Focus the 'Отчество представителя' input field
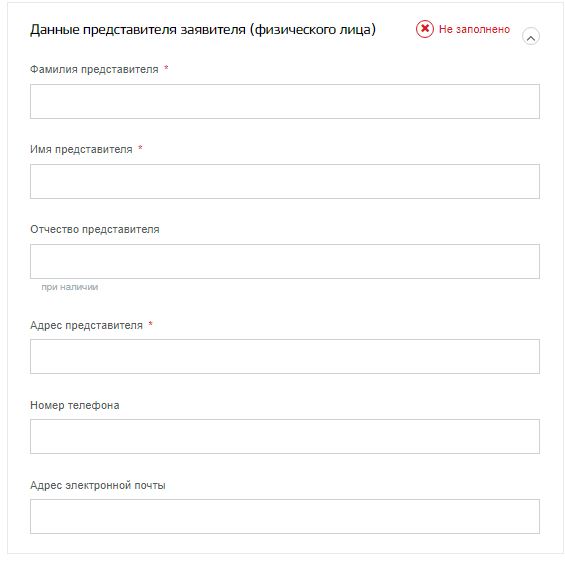Image resolution: width=565 pixels, height=563 pixels. click(285, 261)
